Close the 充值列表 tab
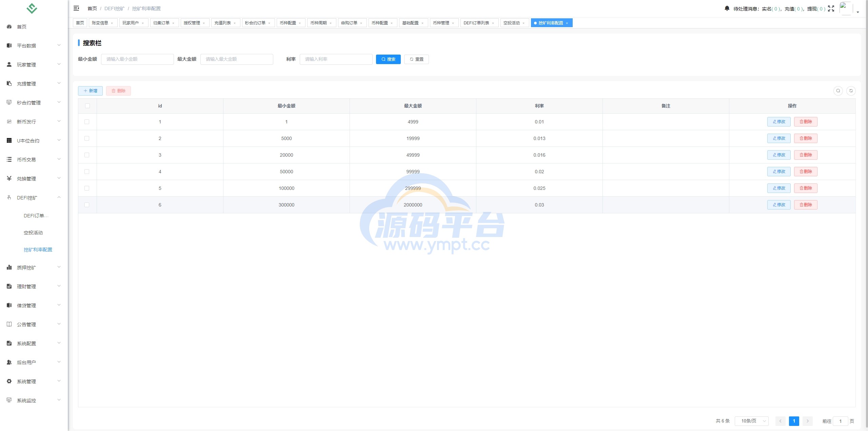 click(x=235, y=23)
